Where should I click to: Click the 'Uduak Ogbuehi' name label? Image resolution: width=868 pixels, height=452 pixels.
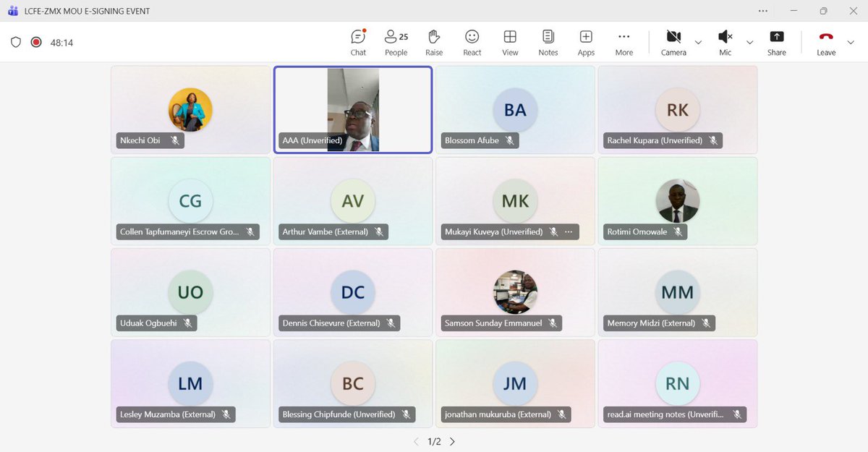148,323
